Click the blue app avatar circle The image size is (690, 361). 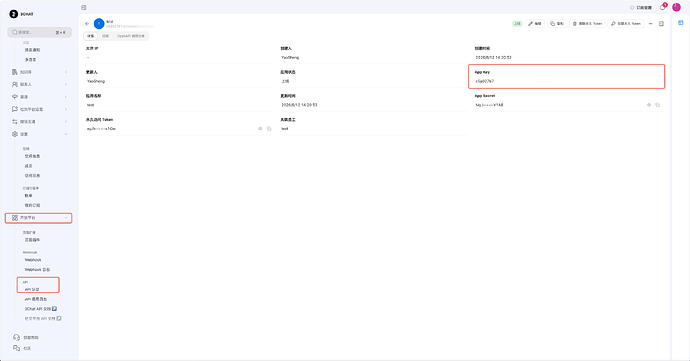click(99, 24)
